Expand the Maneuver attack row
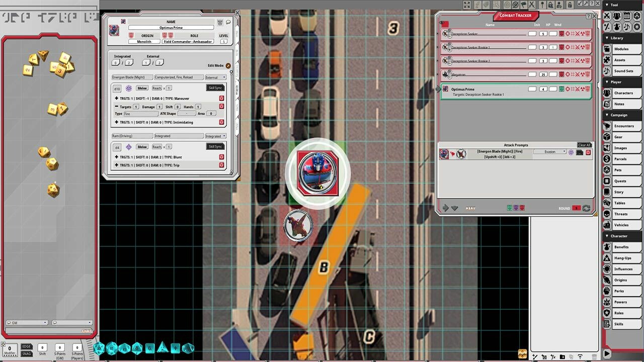The height and width of the screenshot is (362, 644). click(117, 99)
